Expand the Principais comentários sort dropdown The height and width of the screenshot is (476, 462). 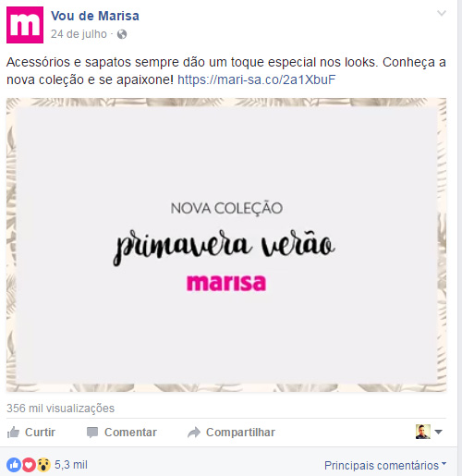[x=385, y=466]
